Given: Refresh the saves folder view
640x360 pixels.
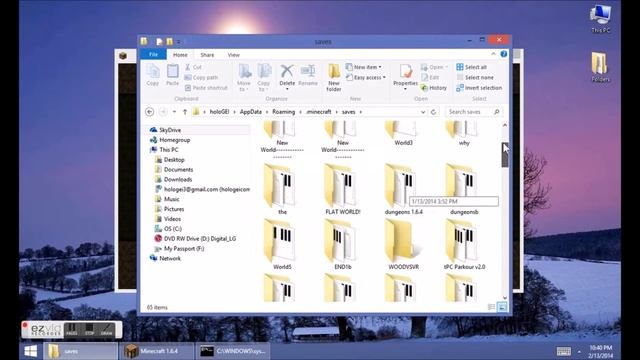Looking at the screenshot, I should click(433, 112).
